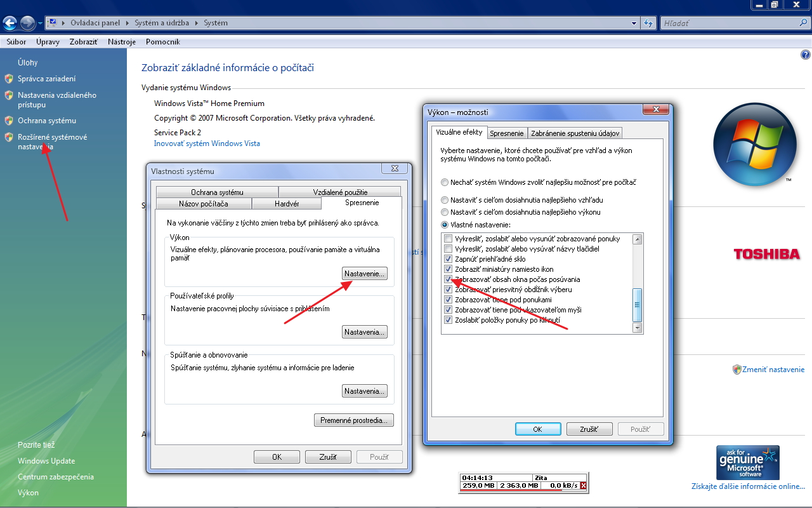Click the shield icon beside Správca zariadení
This screenshot has width=812, height=508.
click(8, 79)
